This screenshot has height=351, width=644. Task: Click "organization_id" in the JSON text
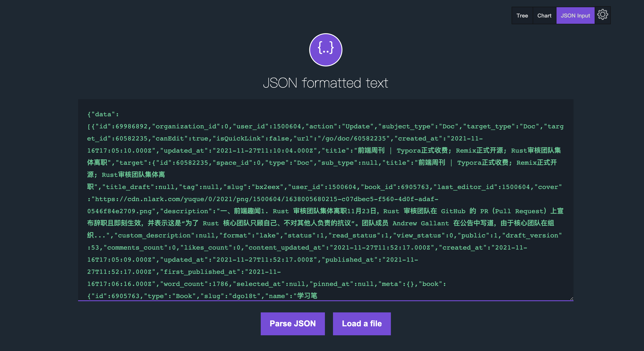(186, 127)
